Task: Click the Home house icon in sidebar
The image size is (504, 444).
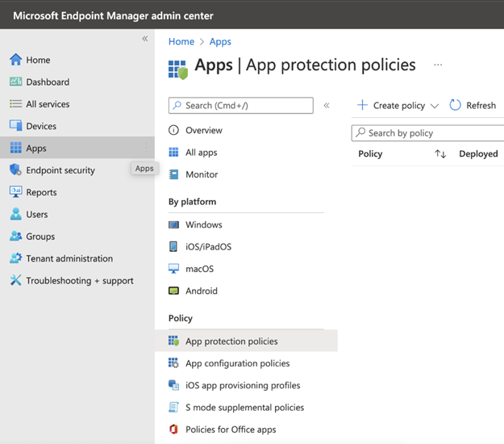Action: pos(15,60)
